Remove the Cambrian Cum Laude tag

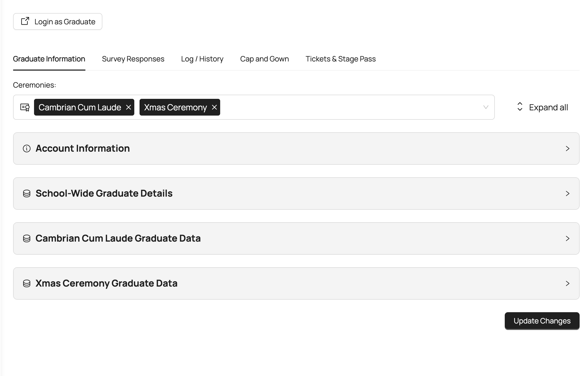pyautogui.click(x=128, y=107)
